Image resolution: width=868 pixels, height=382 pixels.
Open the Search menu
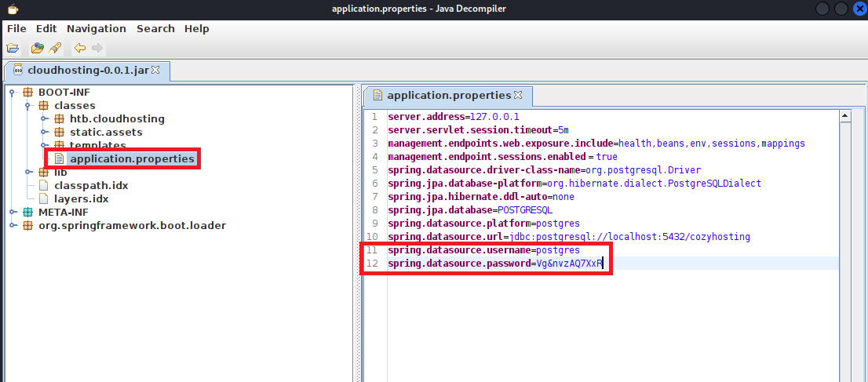pyautogui.click(x=155, y=28)
